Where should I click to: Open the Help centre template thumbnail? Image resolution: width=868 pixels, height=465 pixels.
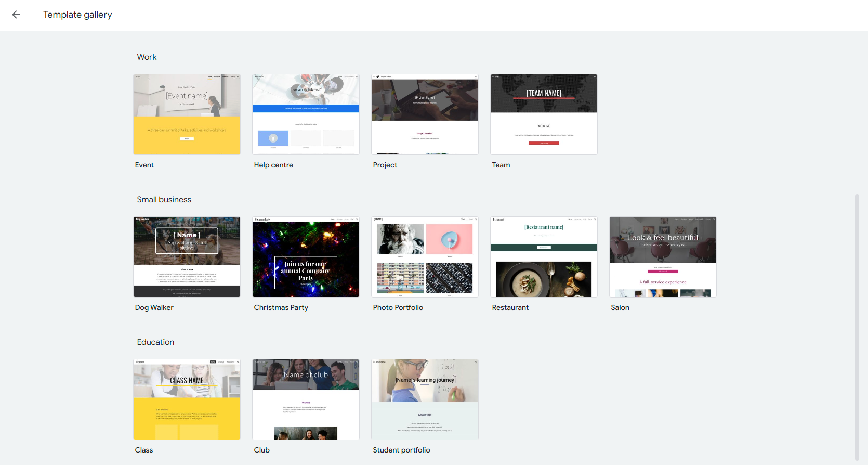pos(306,114)
